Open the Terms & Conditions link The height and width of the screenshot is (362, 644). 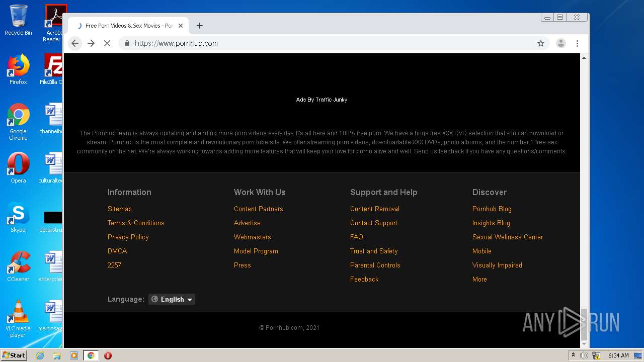pos(136,223)
